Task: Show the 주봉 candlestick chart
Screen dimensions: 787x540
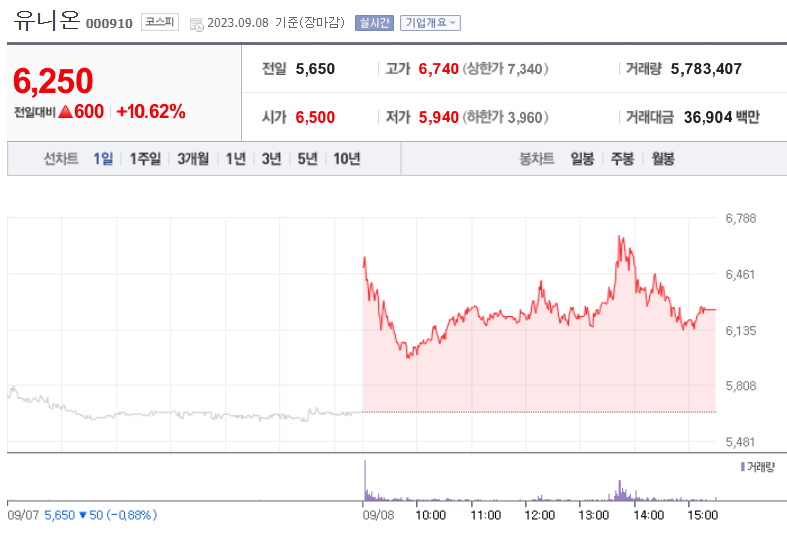Action: (x=622, y=159)
